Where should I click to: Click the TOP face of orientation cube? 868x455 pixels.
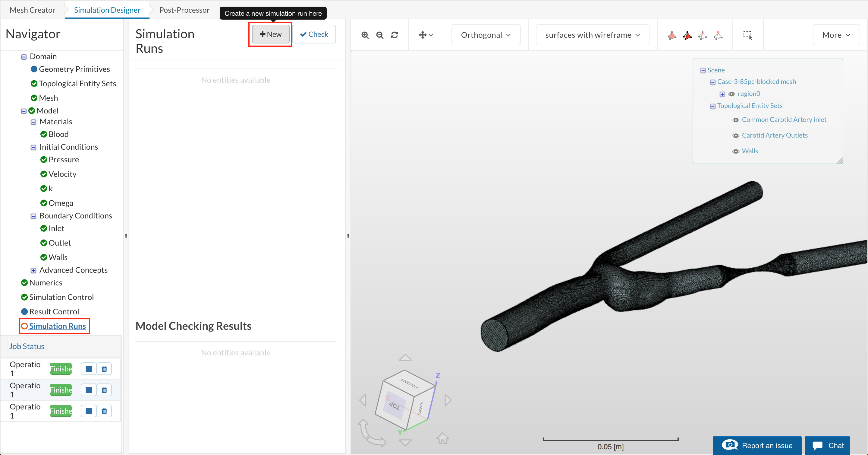pos(394,406)
